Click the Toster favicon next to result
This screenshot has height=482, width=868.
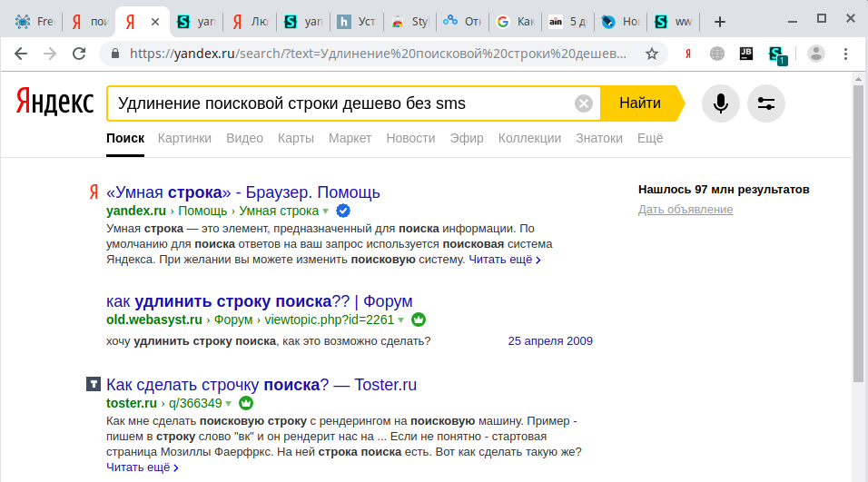(93, 383)
